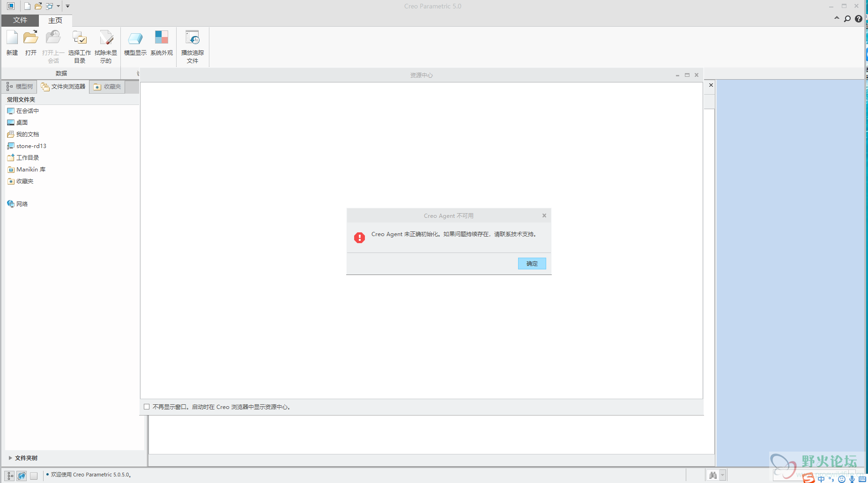Image resolution: width=868 pixels, height=483 pixels.
Task: Click 确定 in the Creo Agent dialog
Action: (x=532, y=264)
